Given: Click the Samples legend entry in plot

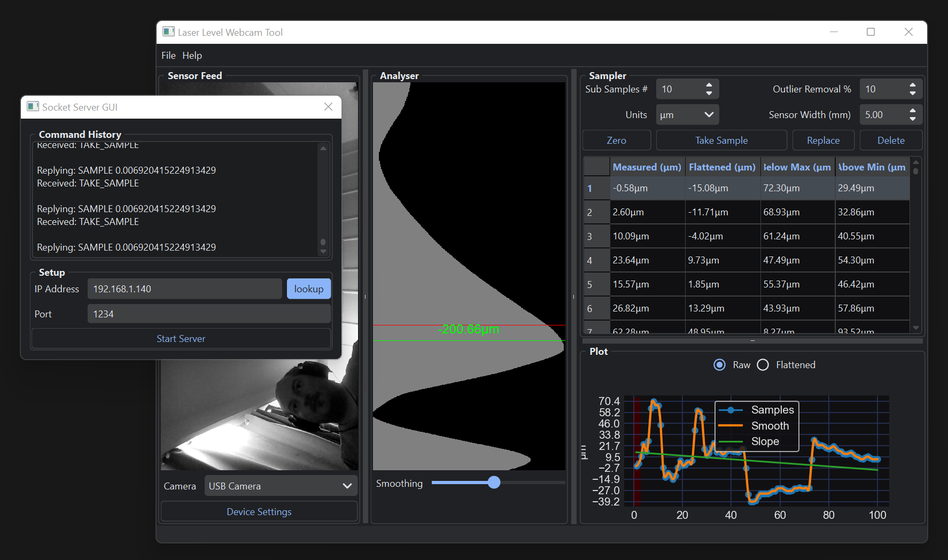Looking at the screenshot, I should pyautogui.click(x=757, y=410).
